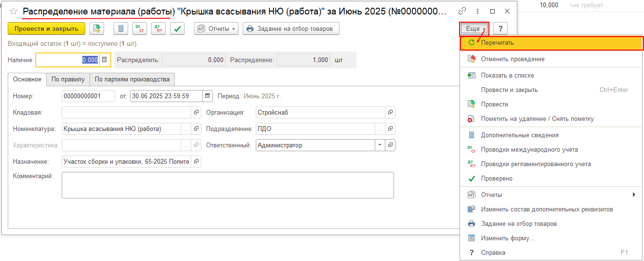The height and width of the screenshot is (261, 644).
Task: Open the По партиям производства tab
Action: pos(132,79)
